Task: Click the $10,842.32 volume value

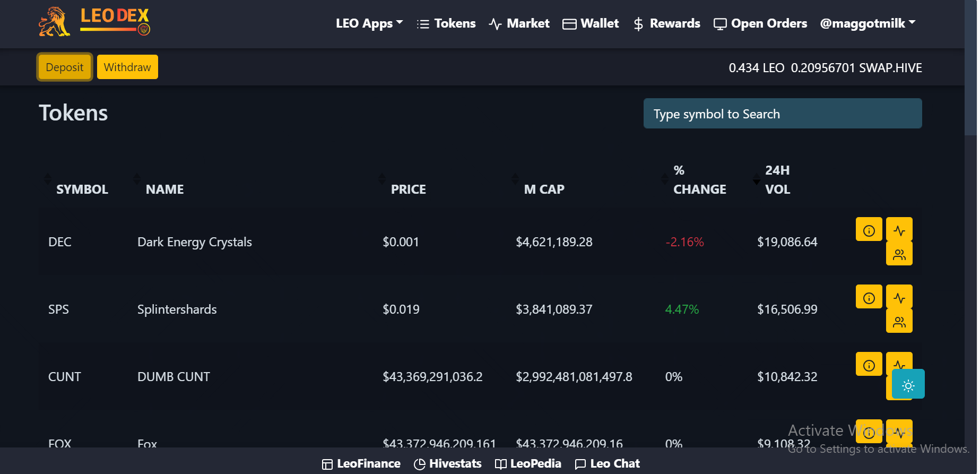Action: [787, 377]
